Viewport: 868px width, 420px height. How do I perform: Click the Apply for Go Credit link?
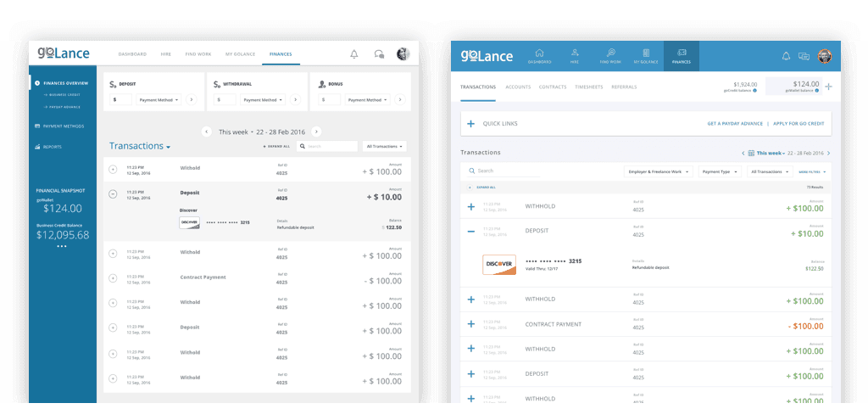coord(800,124)
